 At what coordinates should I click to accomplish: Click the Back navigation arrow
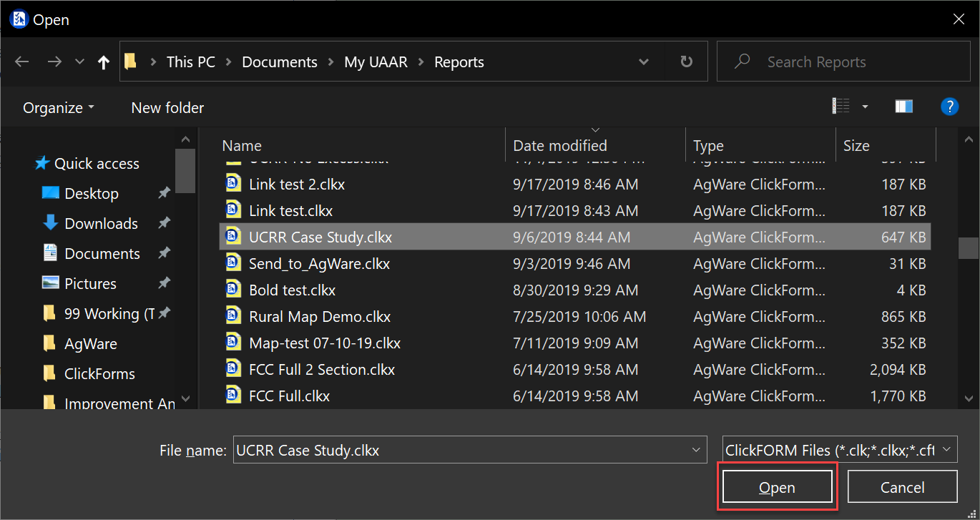[22, 62]
